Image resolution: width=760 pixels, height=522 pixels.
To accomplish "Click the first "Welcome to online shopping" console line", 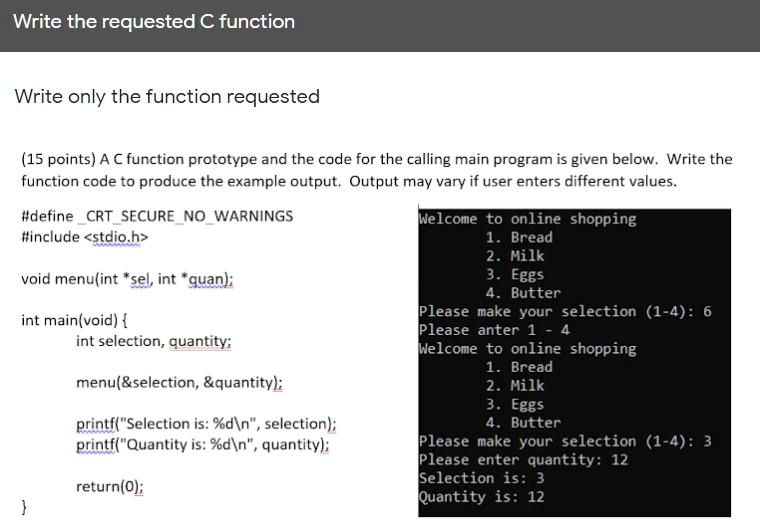I will click(x=527, y=219).
